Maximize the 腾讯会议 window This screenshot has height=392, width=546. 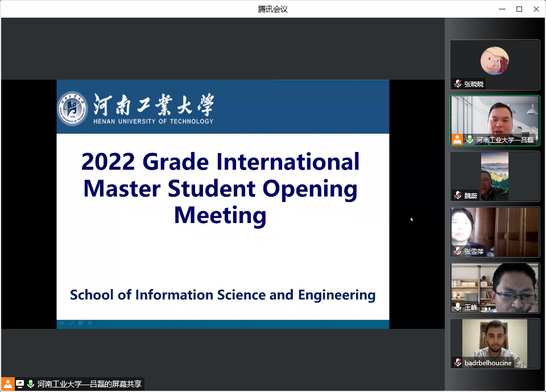519,9
